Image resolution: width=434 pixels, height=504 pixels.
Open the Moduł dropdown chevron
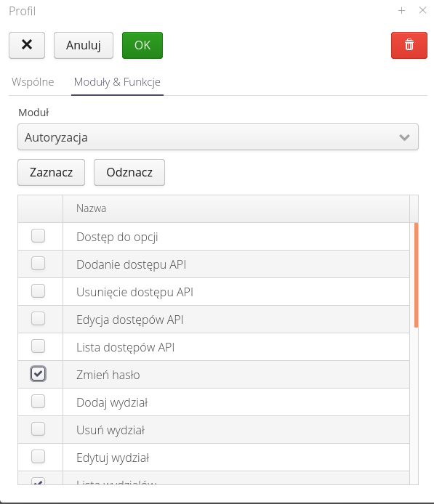point(404,137)
